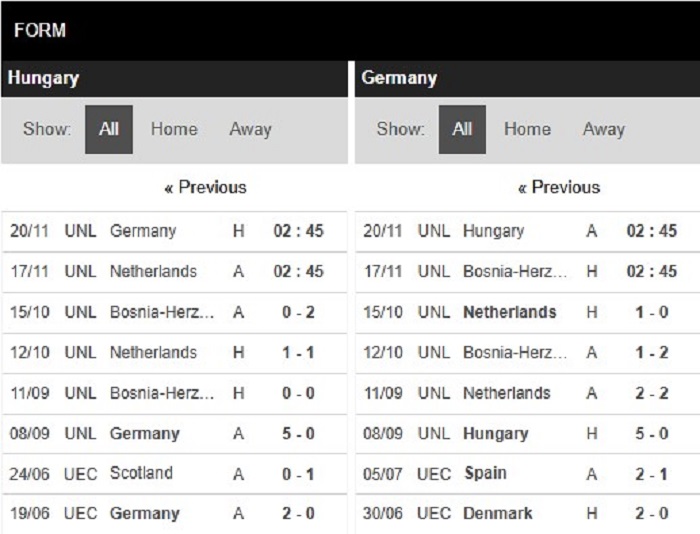The image size is (700, 534).
Task: Show Hungary Away matches only
Action: (x=250, y=129)
